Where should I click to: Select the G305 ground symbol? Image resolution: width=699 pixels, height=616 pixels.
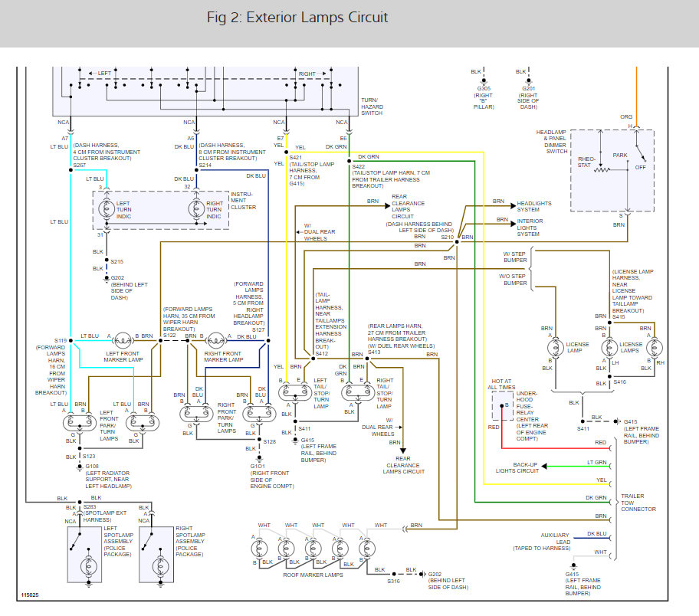[484, 82]
